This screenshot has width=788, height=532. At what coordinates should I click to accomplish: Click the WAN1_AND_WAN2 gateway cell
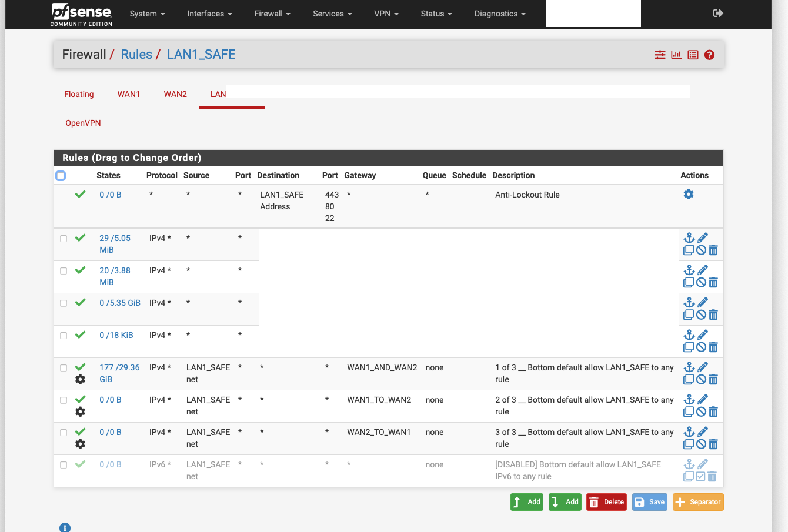[x=382, y=367]
